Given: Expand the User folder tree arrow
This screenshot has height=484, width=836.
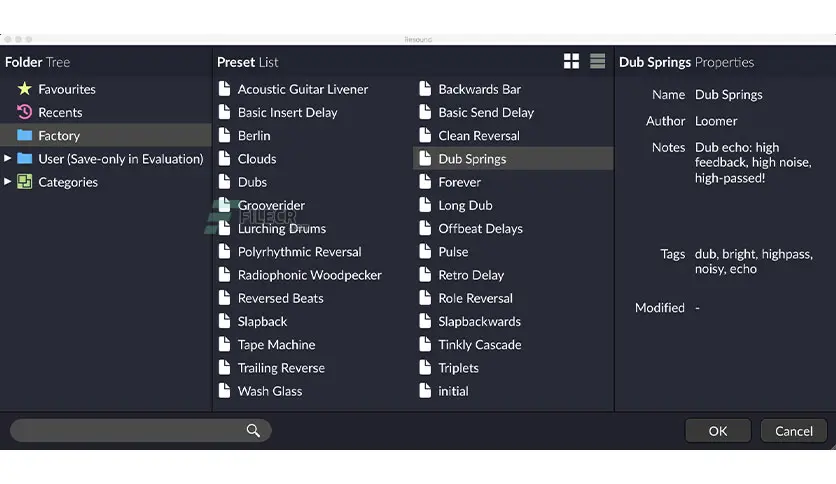Looking at the screenshot, I should coord(8,158).
